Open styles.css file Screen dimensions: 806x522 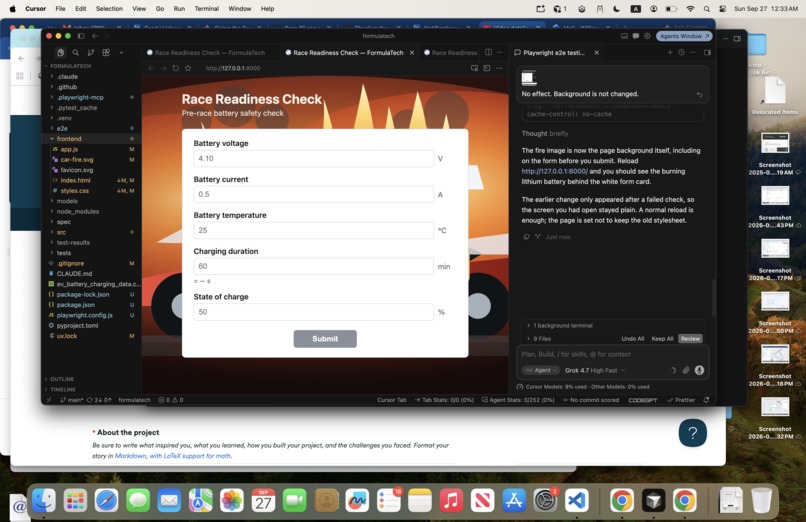(x=75, y=191)
